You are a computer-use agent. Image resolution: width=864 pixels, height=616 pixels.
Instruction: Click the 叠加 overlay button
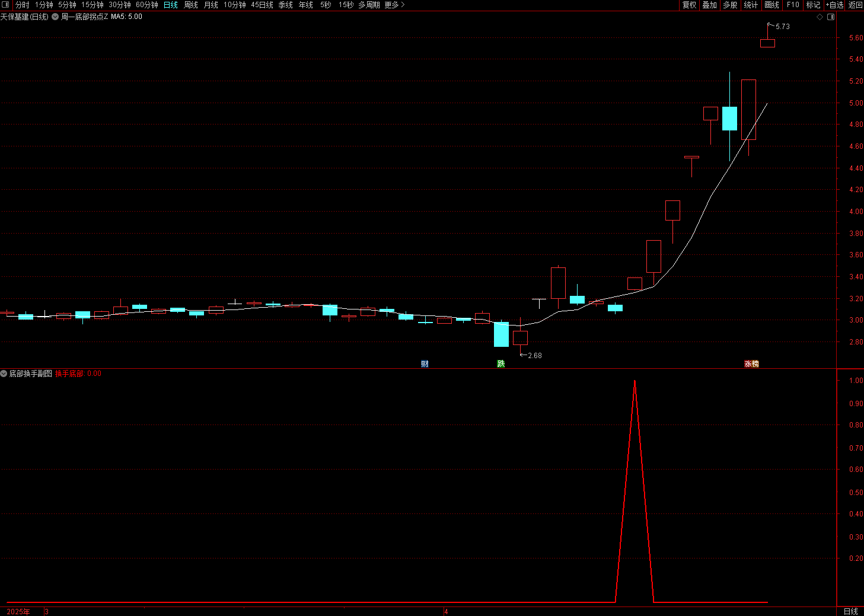coord(710,5)
